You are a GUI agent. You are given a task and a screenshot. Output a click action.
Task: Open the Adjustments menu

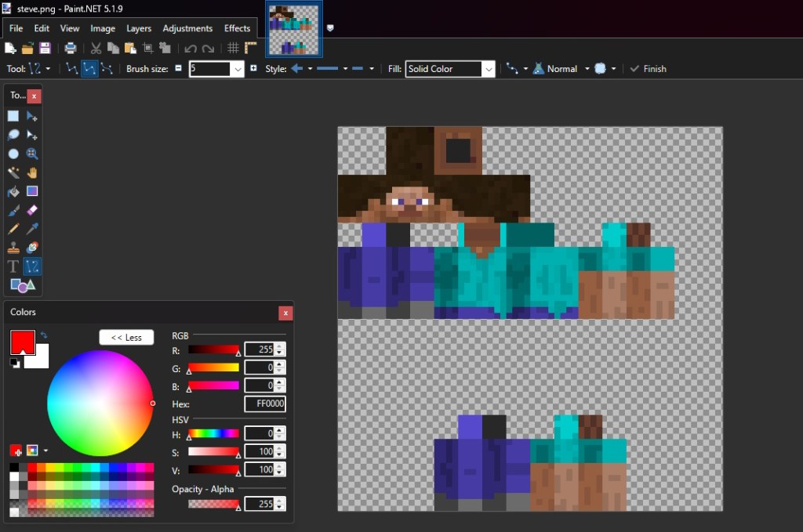[187, 28]
